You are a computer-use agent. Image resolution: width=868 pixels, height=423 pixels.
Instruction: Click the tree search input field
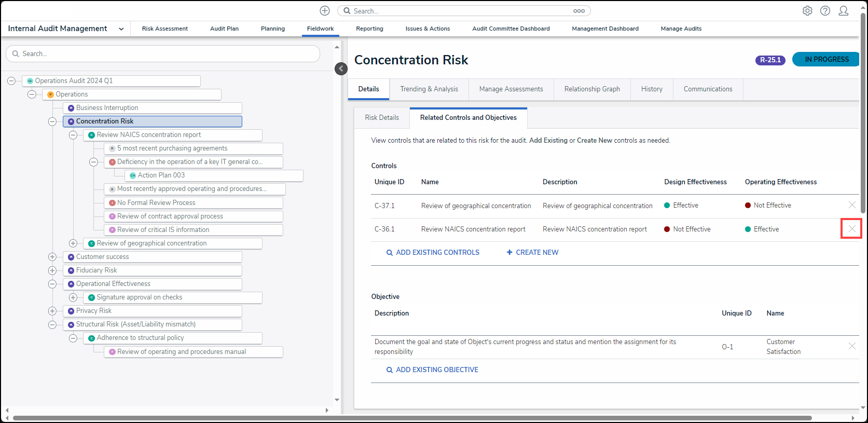163,54
